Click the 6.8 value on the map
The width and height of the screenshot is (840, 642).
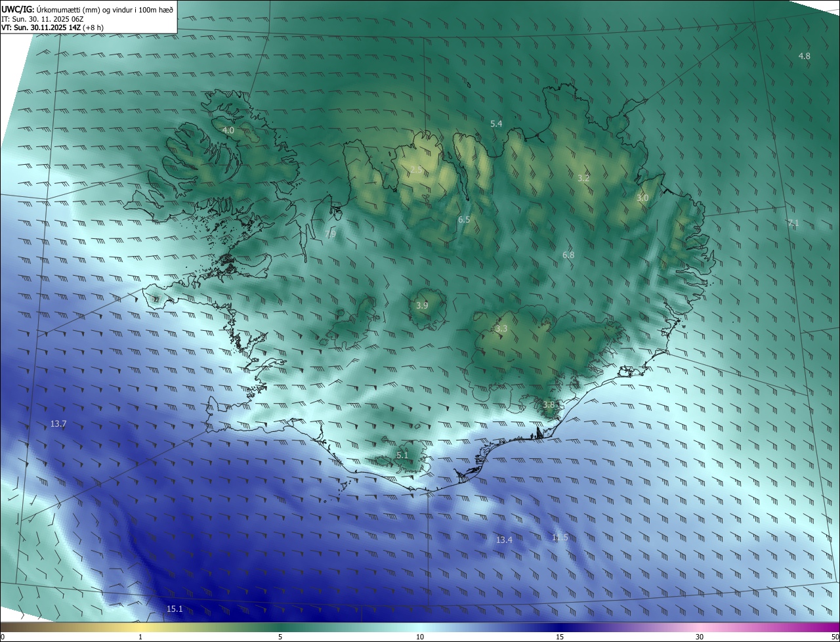point(568,255)
